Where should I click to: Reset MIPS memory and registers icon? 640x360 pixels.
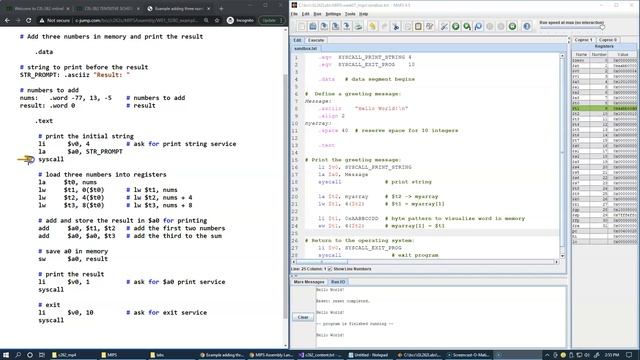(512, 27)
